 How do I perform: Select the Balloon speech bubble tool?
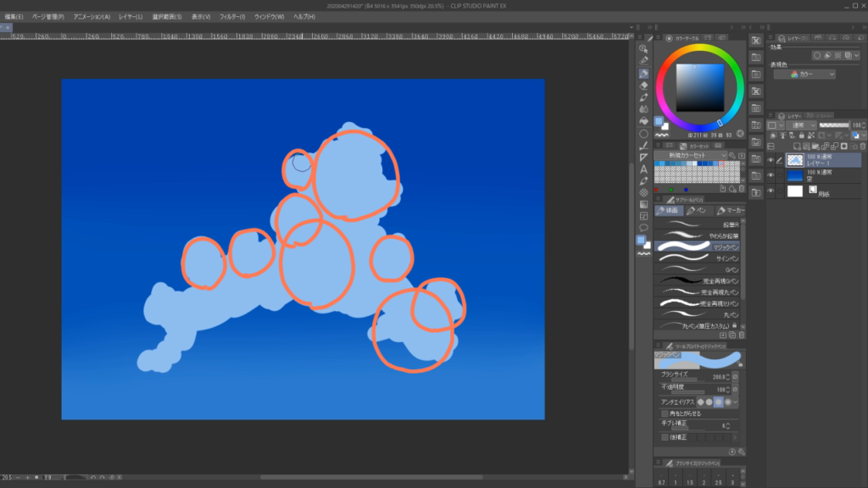click(643, 228)
